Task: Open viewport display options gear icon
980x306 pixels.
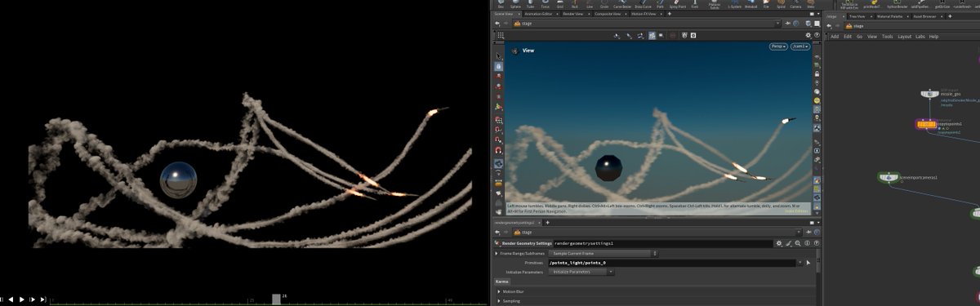Action: pos(808,35)
